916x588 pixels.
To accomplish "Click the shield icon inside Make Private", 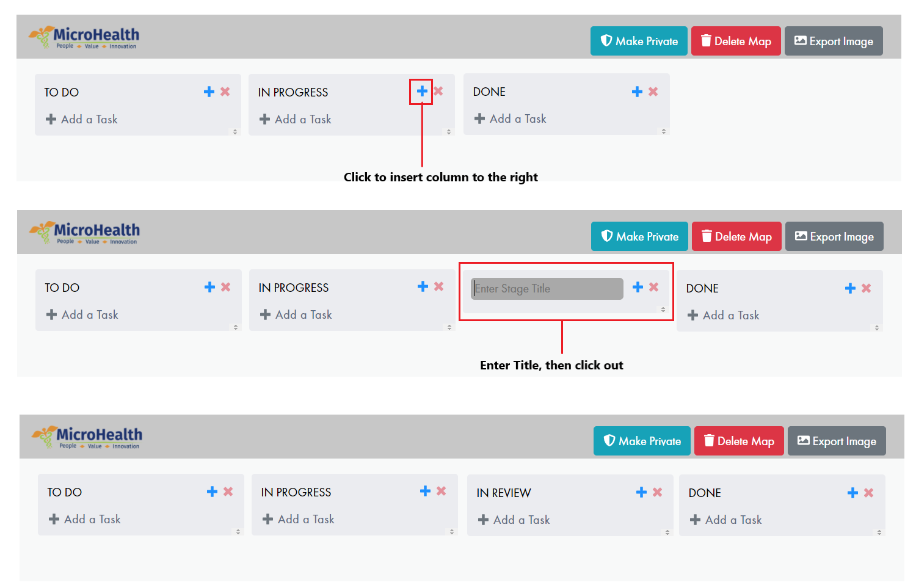I will tap(607, 41).
